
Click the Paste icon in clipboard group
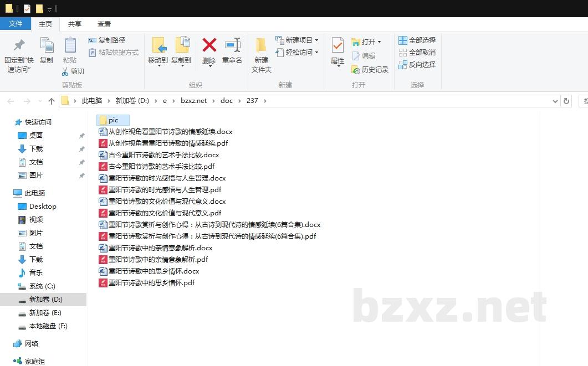70,46
